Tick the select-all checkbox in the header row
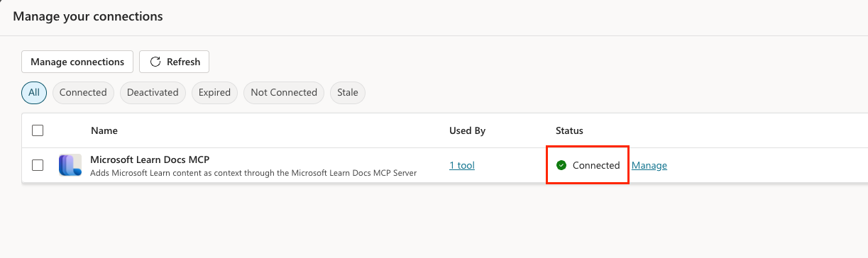 pyautogui.click(x=38, y=130)
